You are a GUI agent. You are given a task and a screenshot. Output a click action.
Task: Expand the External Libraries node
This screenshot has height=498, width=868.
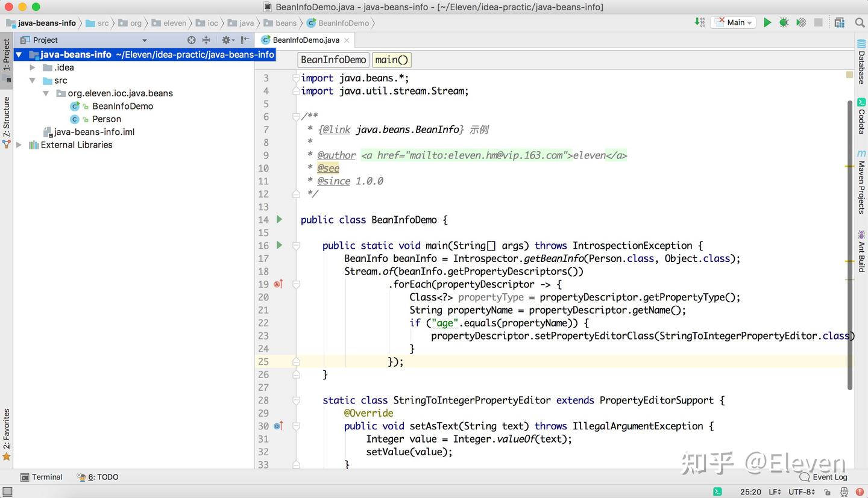click(19, 145)
